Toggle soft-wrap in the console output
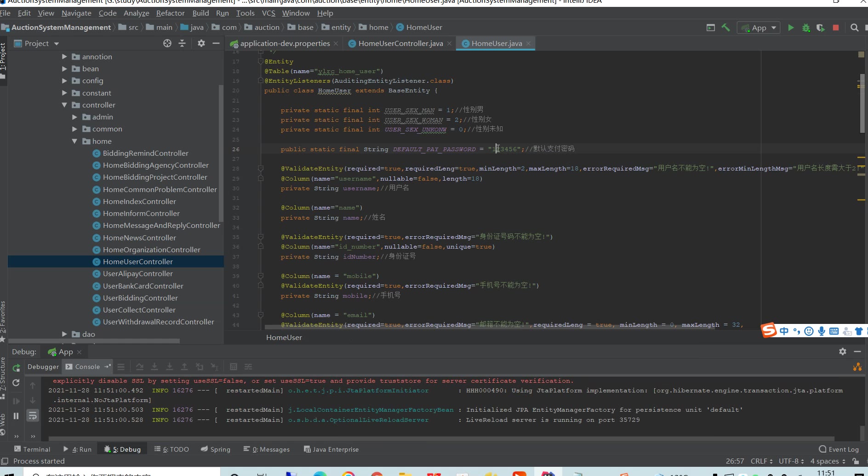 coord(33,416)
